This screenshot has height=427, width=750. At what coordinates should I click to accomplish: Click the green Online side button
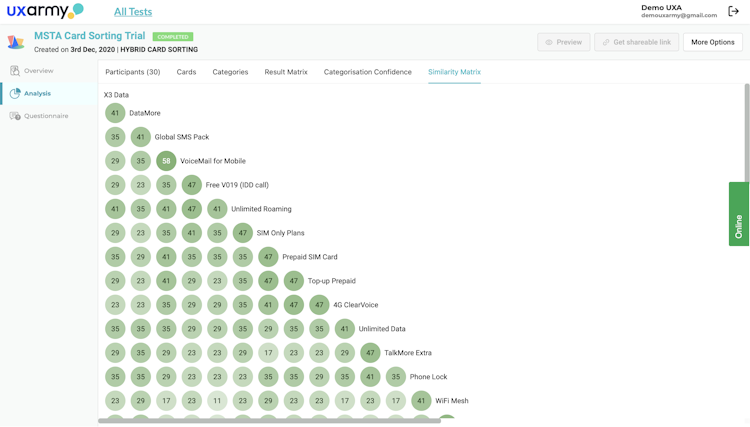coord(739,214)
